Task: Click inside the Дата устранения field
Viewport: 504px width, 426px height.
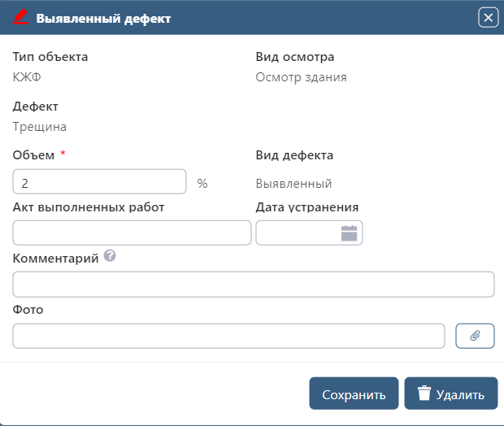Action: pyautogui.click(x=297, y=233)
